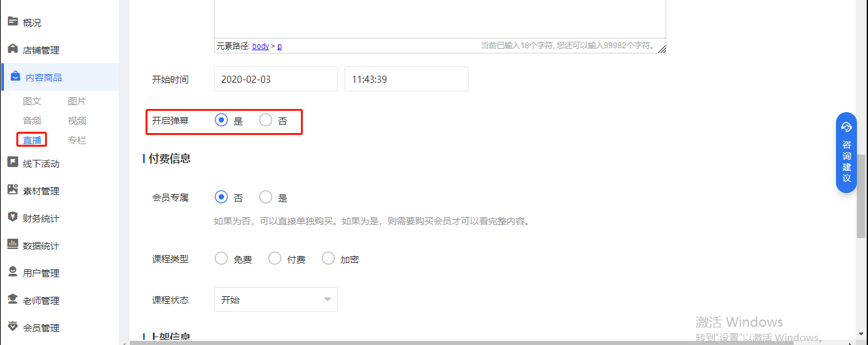The image size is (868, 345).
Task: Select 是 for 会员专属
Action: [x=266, y=197]
